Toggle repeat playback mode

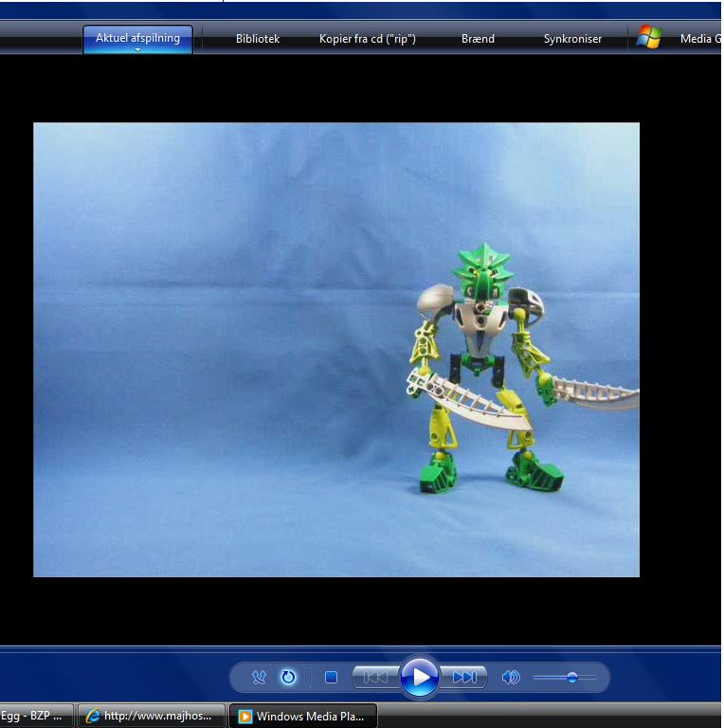tap(288, 678)
